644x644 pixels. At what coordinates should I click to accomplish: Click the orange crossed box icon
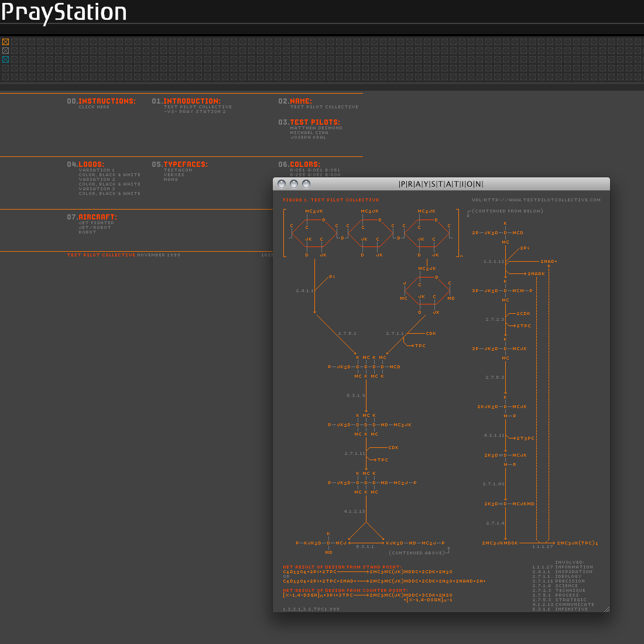point(6,42)
